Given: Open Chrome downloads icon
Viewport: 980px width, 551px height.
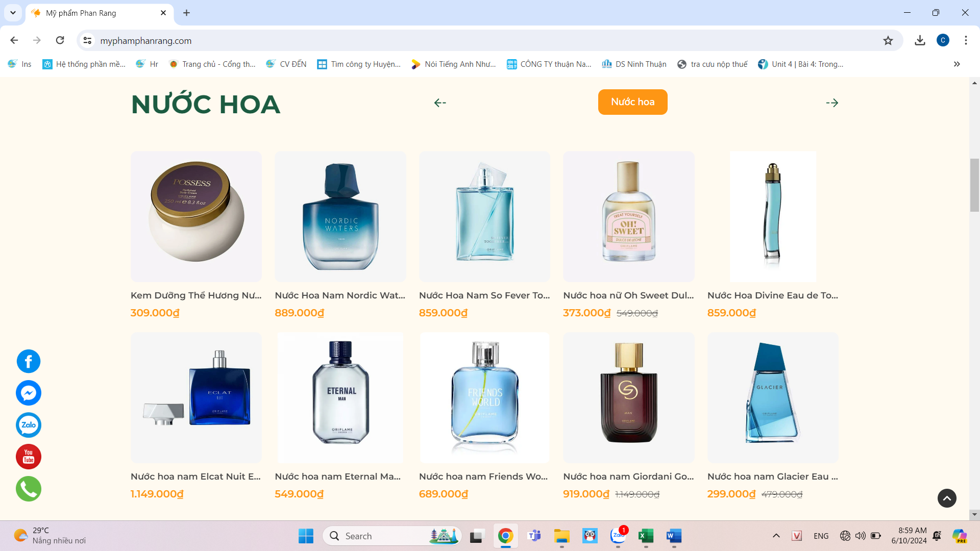Looking at the screenshot, I should [920, 40].
